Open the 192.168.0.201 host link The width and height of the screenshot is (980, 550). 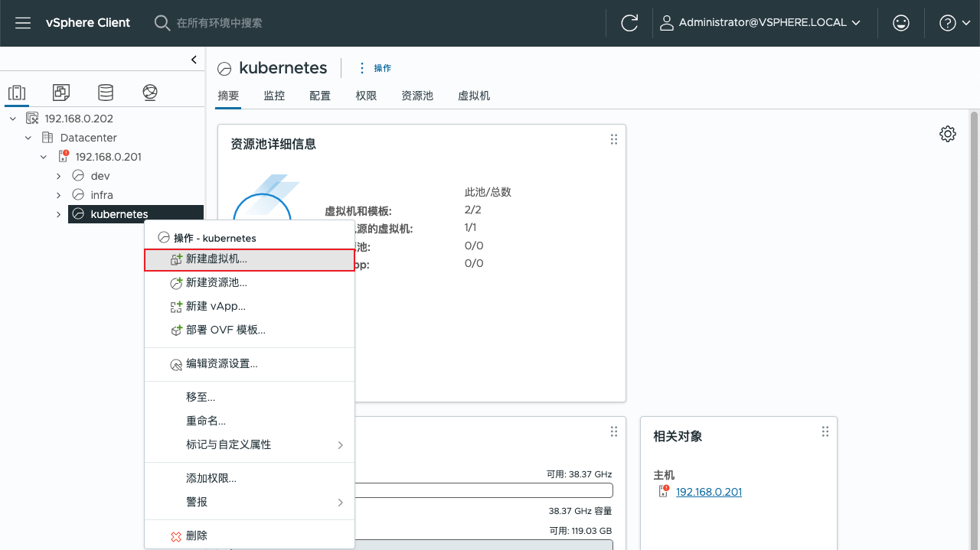709,492
